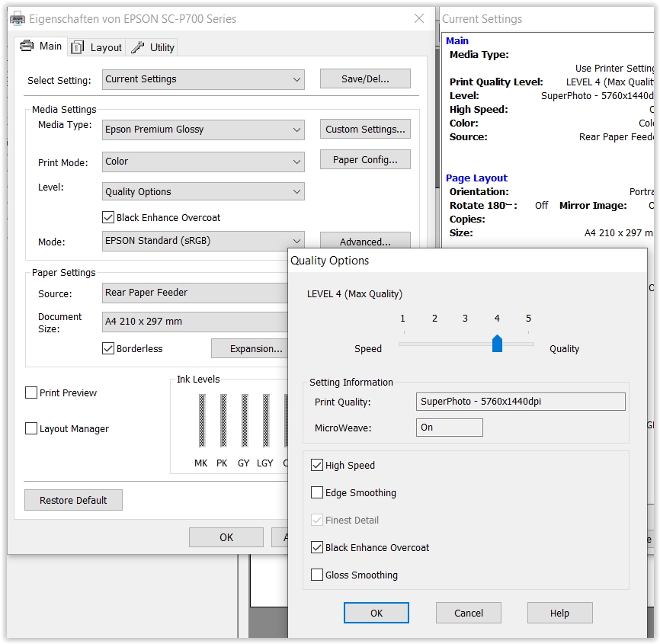Click the printer icon in the title bar

18,19
